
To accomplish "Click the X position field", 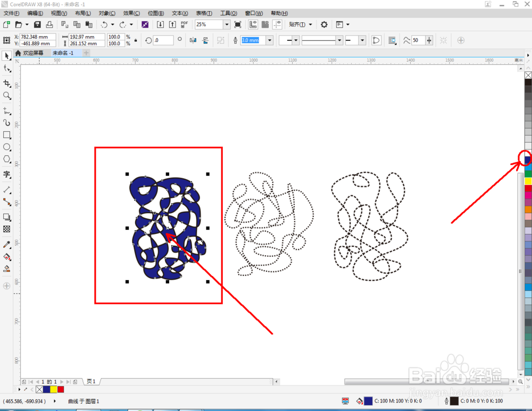I will click(x=38, y=37).
